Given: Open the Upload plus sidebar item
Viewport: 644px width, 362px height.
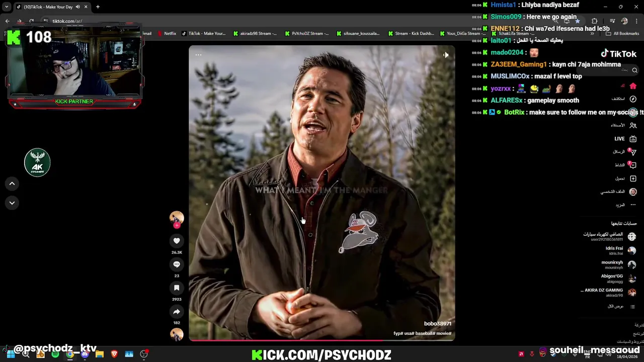Looking at the screenshot, I should (633, 178).
